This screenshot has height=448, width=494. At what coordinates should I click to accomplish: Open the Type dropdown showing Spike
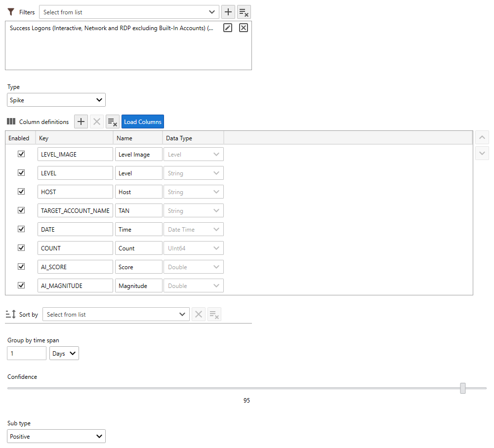point(56,100)
